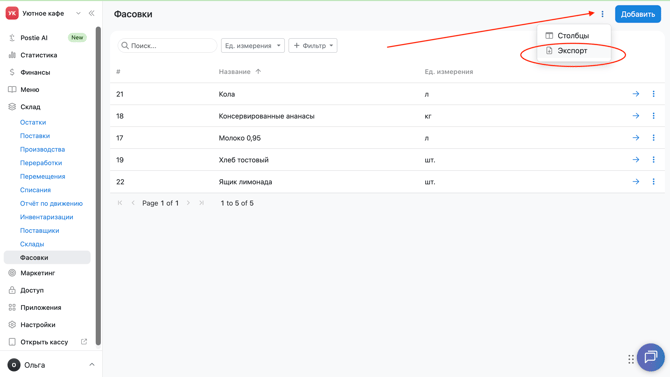Click the sort arrow next to Название
Viewport: 670px width, 377px height.
click(x=258, y=71)
